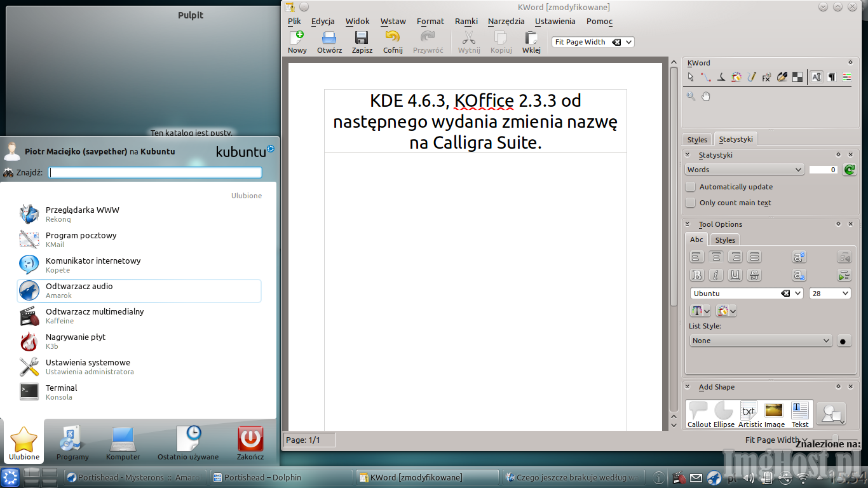Collapse the Add Shape panel
This screenshot has height=488, width=868.
pyautogui.click(x=688, y=386)
